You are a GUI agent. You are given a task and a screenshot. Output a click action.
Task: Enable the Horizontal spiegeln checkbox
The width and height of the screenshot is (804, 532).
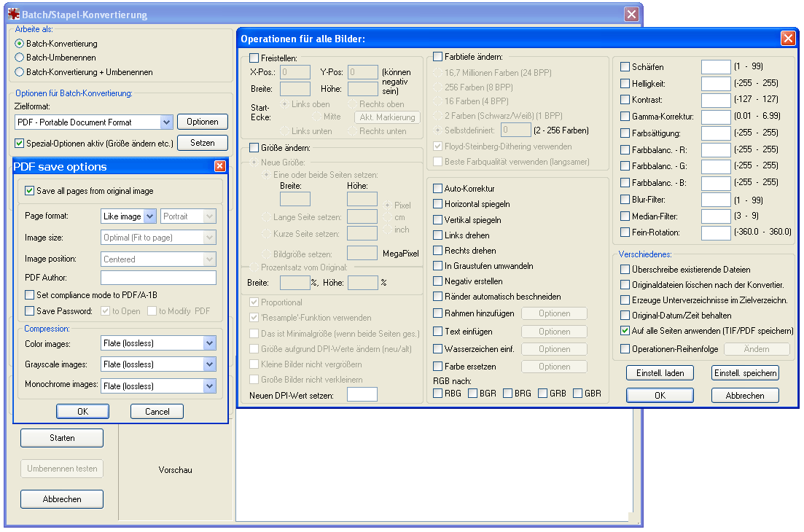(x=438, y=204)
